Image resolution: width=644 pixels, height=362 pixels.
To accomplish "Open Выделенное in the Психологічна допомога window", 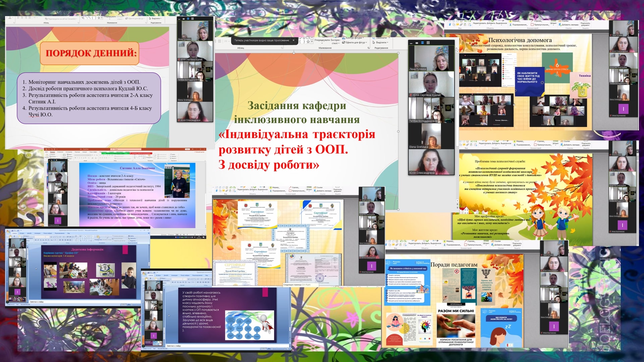I will [501, 23].
